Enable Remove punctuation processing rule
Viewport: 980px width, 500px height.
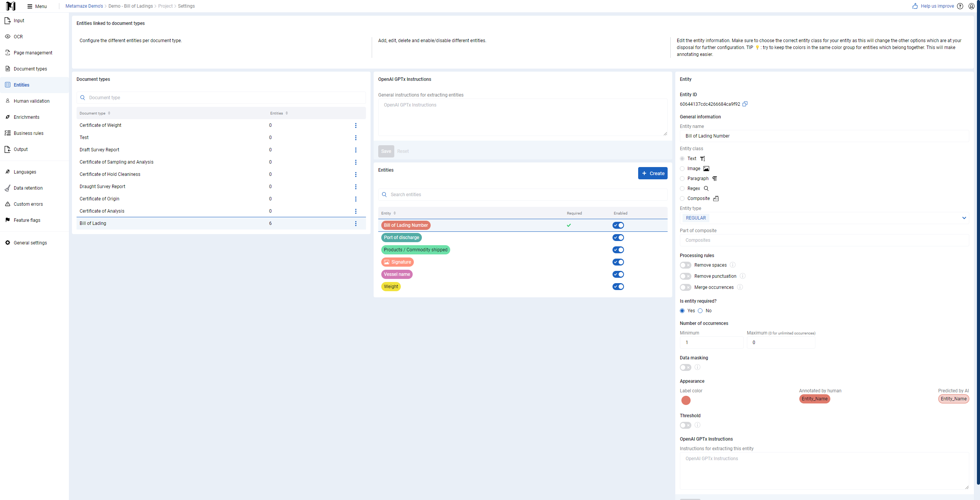tap(686, 276)
